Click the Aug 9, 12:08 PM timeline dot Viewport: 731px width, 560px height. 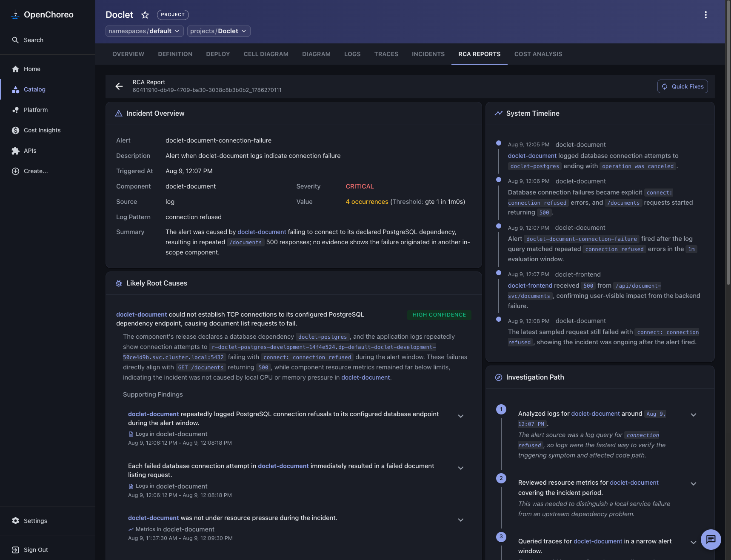499,319
